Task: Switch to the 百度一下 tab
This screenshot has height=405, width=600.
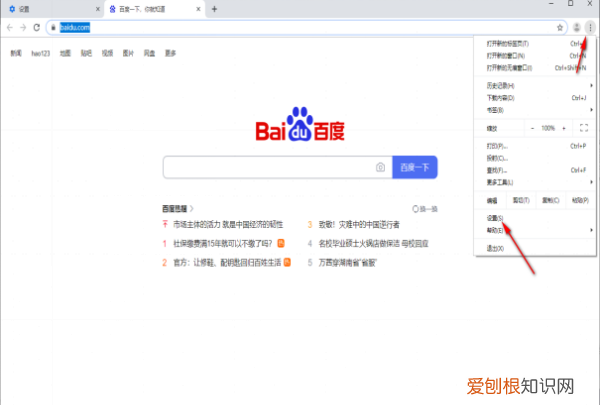Action: pos(155,9)
